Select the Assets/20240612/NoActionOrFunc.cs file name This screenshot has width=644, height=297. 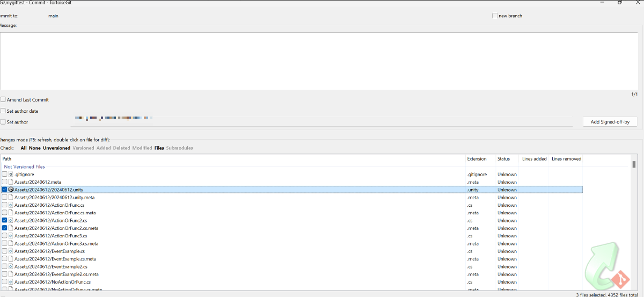click(x=53, y=282)
